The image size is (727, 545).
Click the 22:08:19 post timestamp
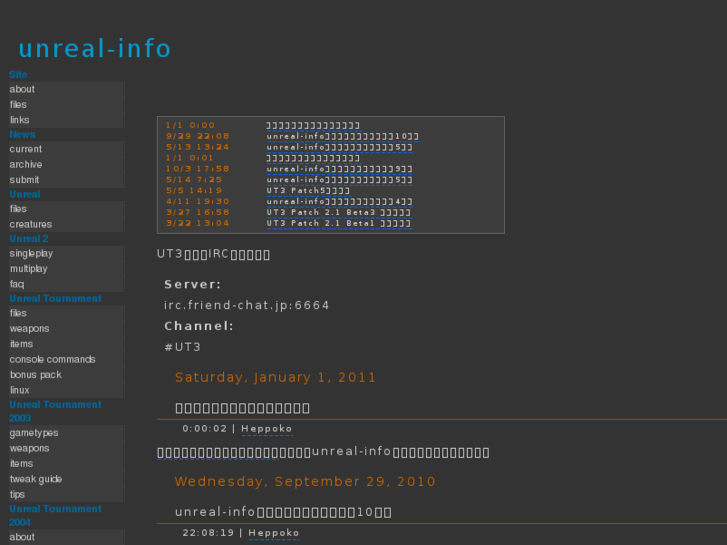coord(208,532)
